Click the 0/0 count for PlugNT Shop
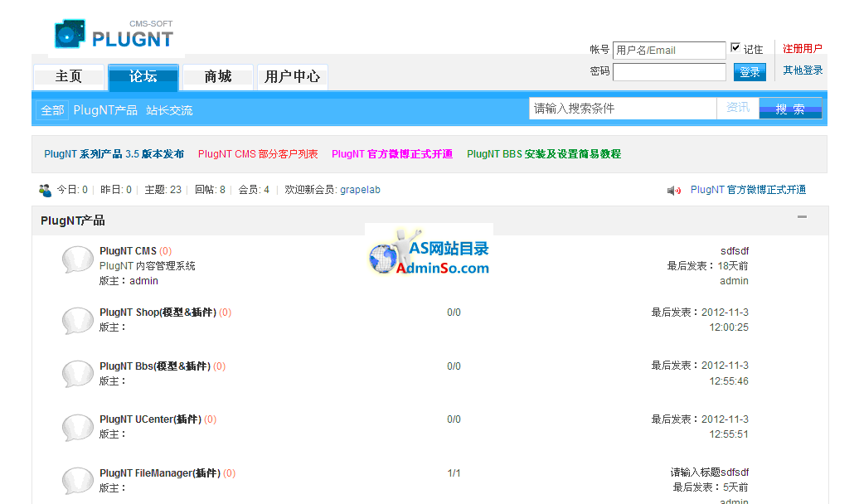 (454, 313)
